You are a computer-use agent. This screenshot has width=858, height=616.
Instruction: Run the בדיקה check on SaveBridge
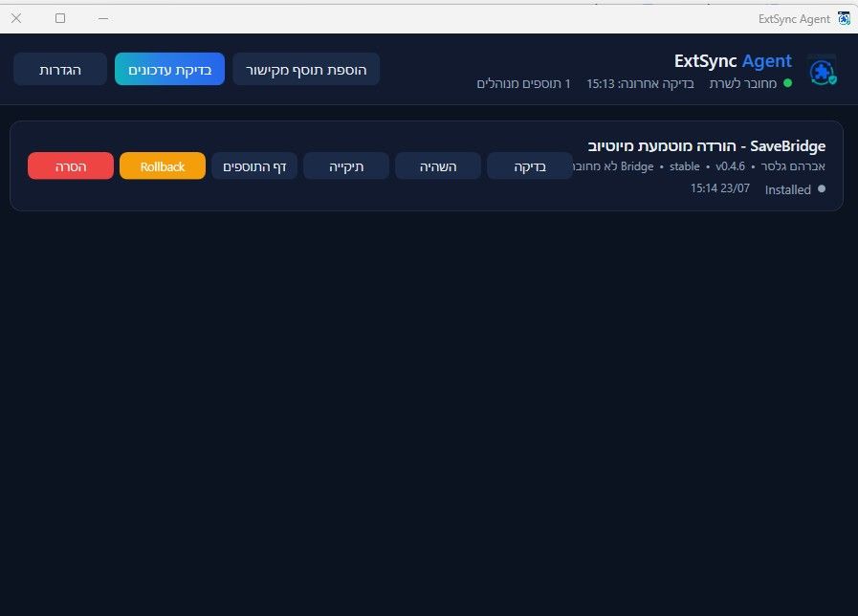pos(530,166)
